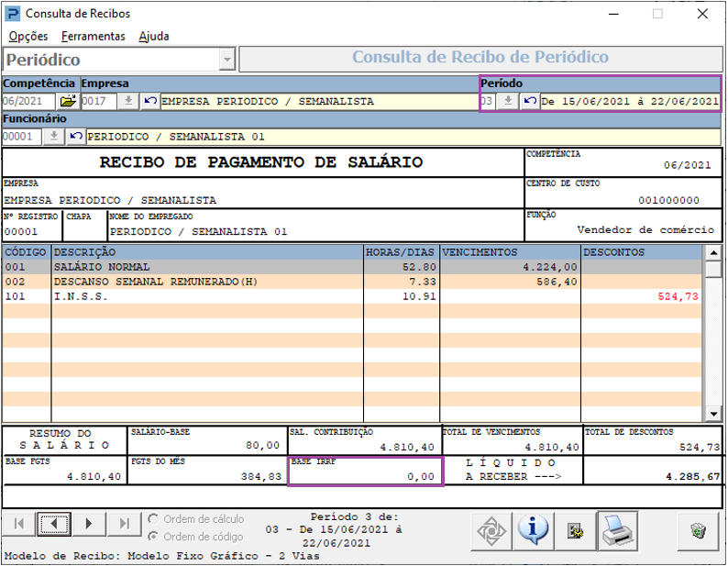
Task: Click the employee name PERIODICO / SEMANALISTA 01 field
Action: click(x=404, y=136)
